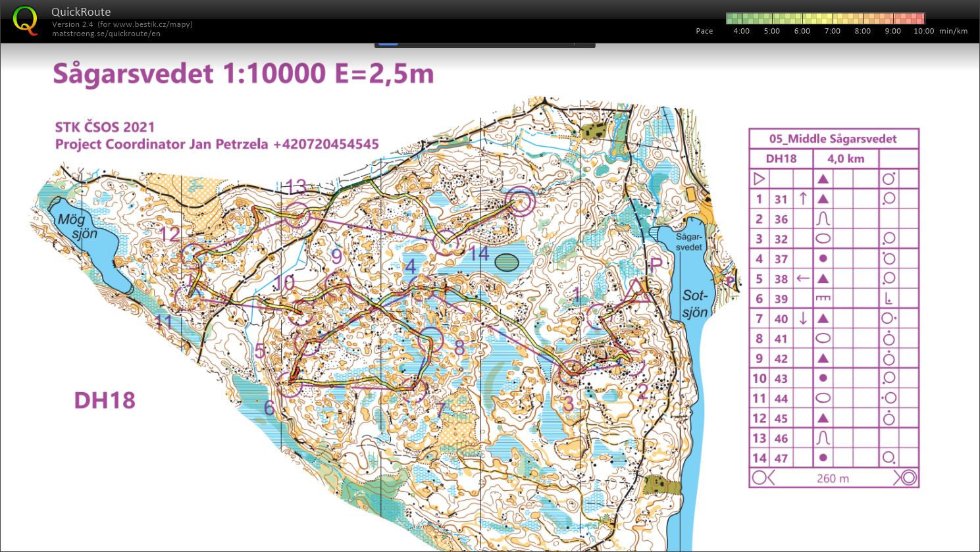This screenshot has height=552, width=980.
Task: Click the start triangle symbol in control sheet
Action: 759,179
